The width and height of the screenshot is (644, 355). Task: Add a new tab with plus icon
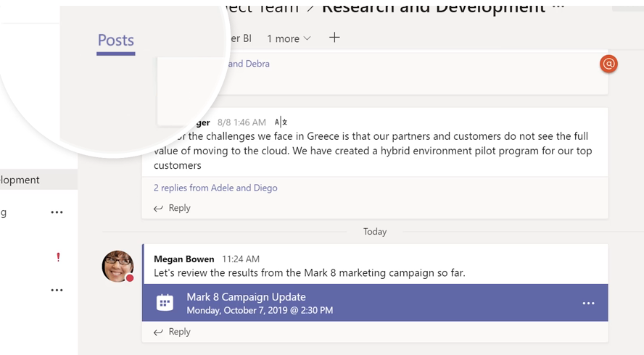pyautogui.click(x=334, y=38)
